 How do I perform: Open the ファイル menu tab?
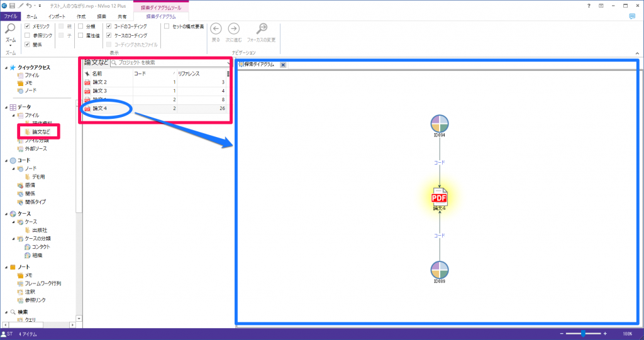pyautogui.click(x=11, y=16)
